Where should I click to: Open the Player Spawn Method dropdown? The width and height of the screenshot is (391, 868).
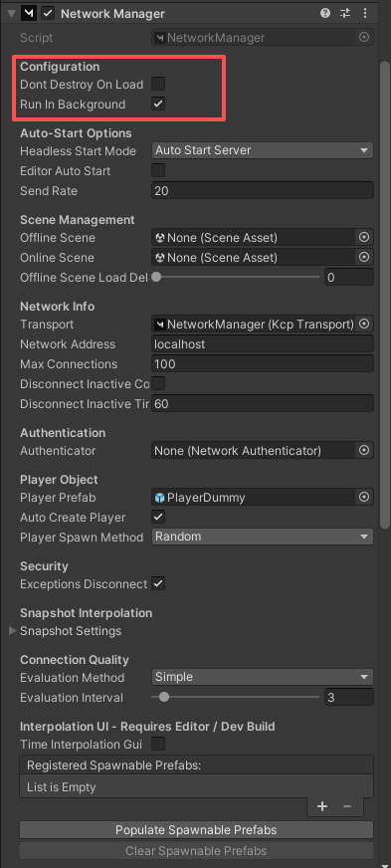(x=262, y=537)
